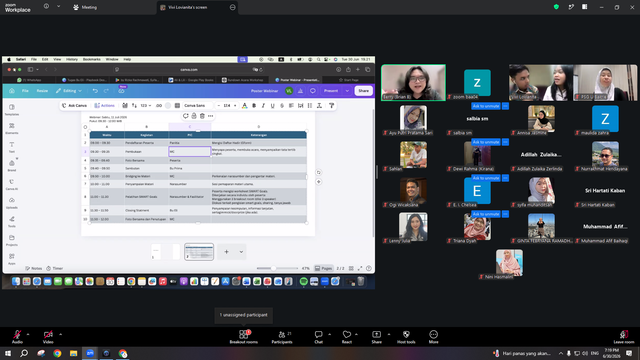
Task: Toggle underline in Canva text toolbar
Action: click(273, 105)
